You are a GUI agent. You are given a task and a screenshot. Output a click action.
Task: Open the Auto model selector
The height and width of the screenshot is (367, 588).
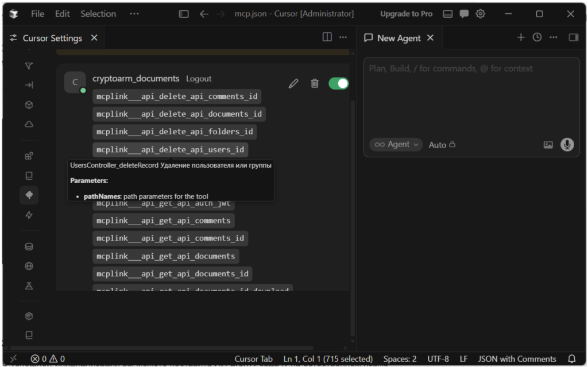pyautogui.click(x=442, y=145)
